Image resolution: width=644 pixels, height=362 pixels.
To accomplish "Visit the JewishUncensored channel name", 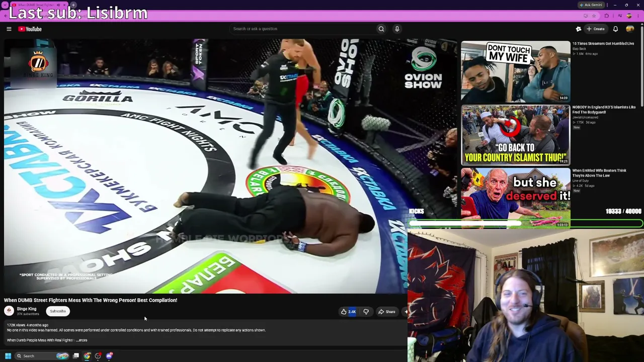I will [x=585, y=117].
